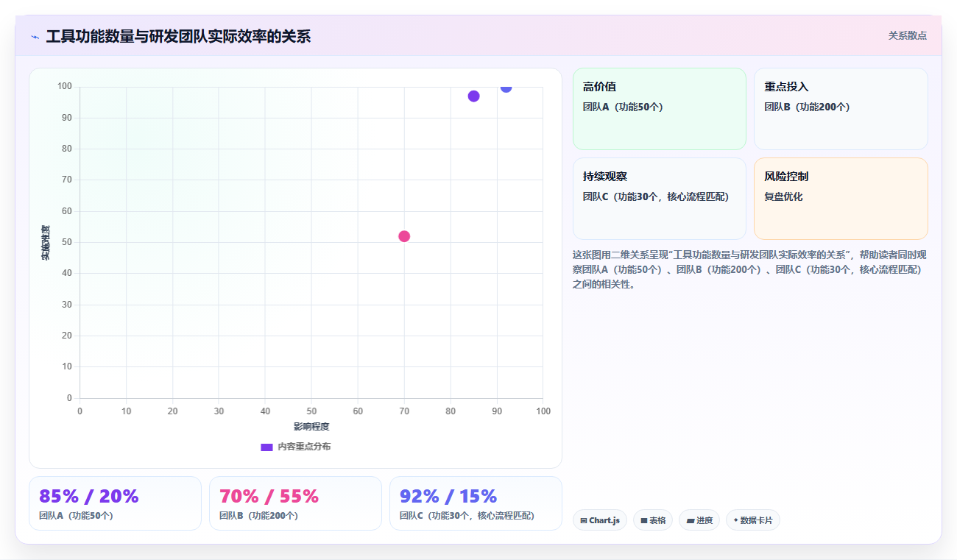This screenshot has width=957, height=560.
Task: Open the 风险控制 card
Action: click(x=841, y=199)
